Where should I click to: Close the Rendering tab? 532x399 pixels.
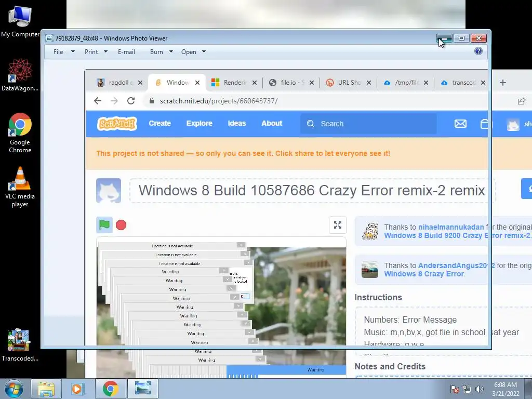(x=255, y=83)
